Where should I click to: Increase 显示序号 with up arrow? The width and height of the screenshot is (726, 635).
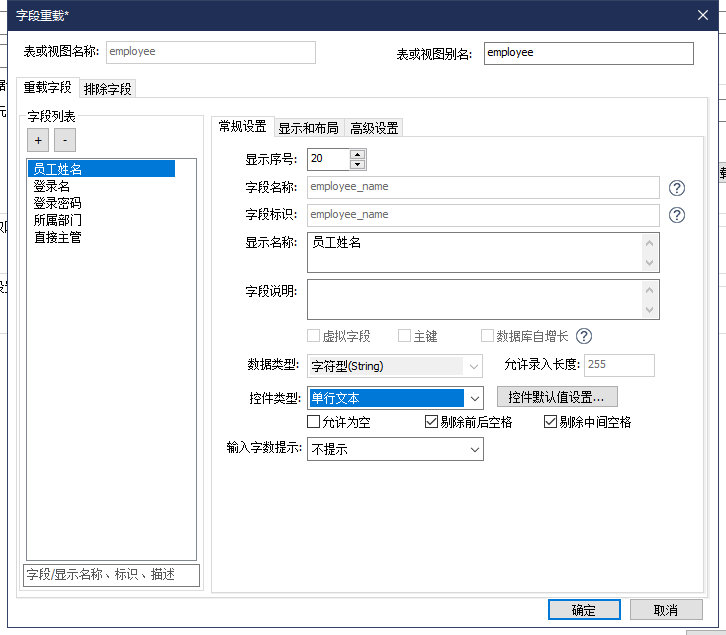pos(358,154)
